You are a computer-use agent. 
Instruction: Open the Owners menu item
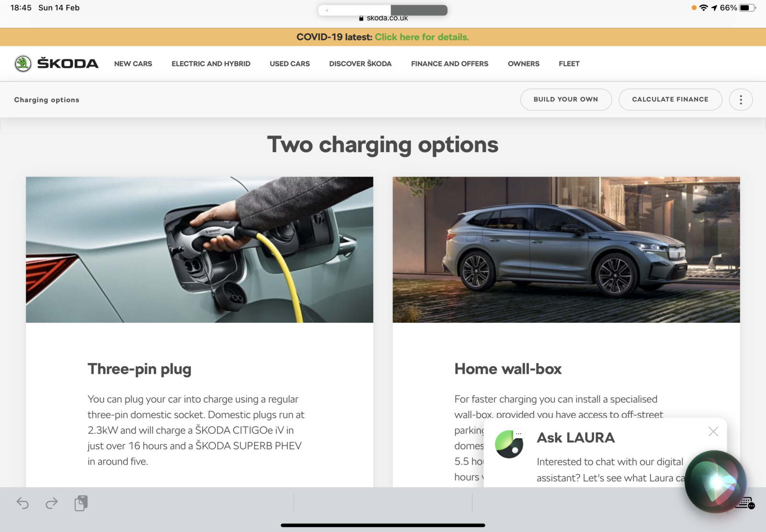[x=523, y=64]
